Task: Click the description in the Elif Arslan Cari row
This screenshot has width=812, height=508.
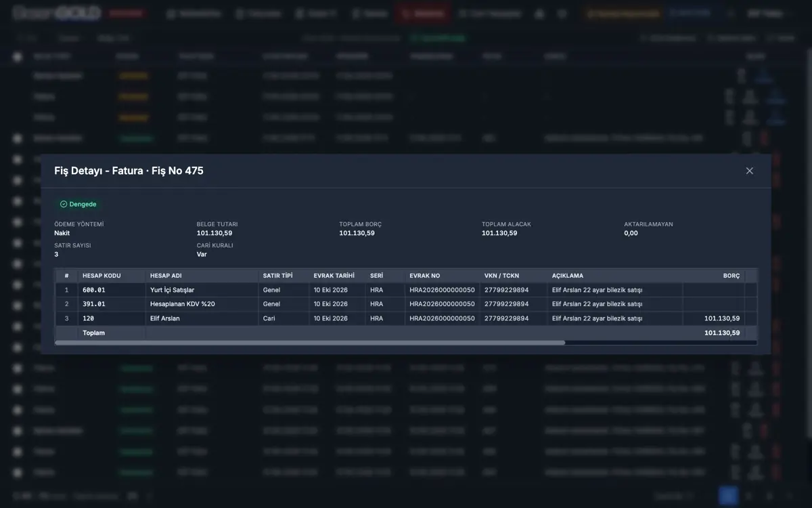Action: [597, 318]
